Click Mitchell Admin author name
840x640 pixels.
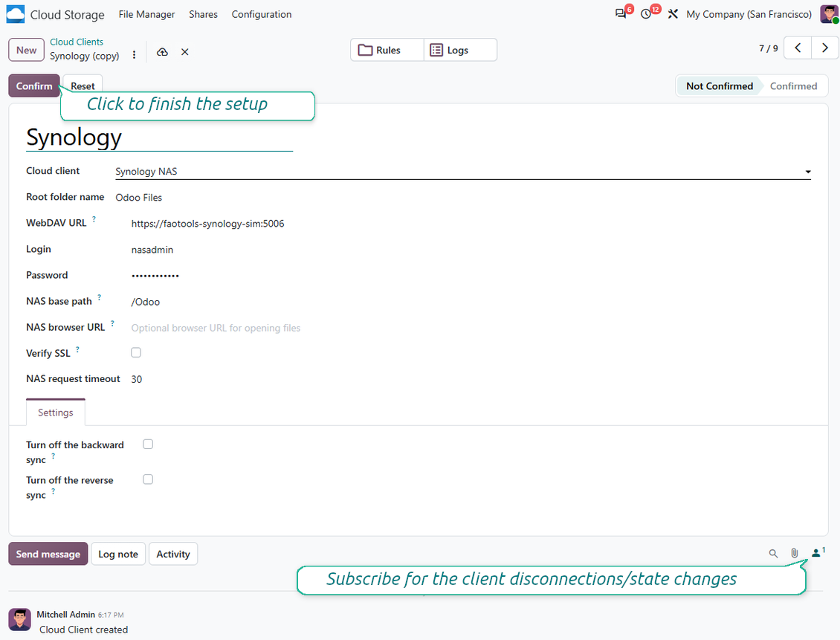pos(66,614)
